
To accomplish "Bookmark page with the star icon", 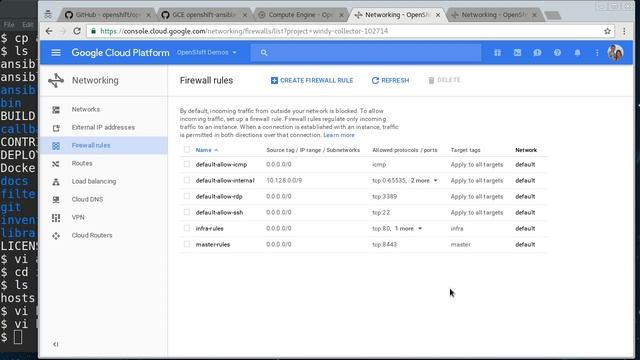I will click(607, 31).
